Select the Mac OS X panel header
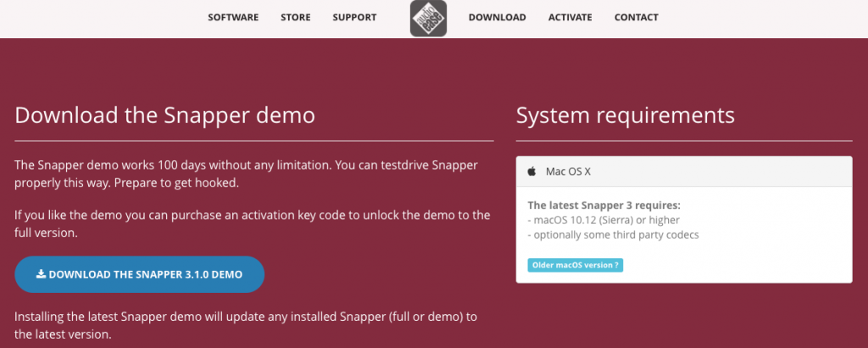868x348 pixels. coord(684,171)
